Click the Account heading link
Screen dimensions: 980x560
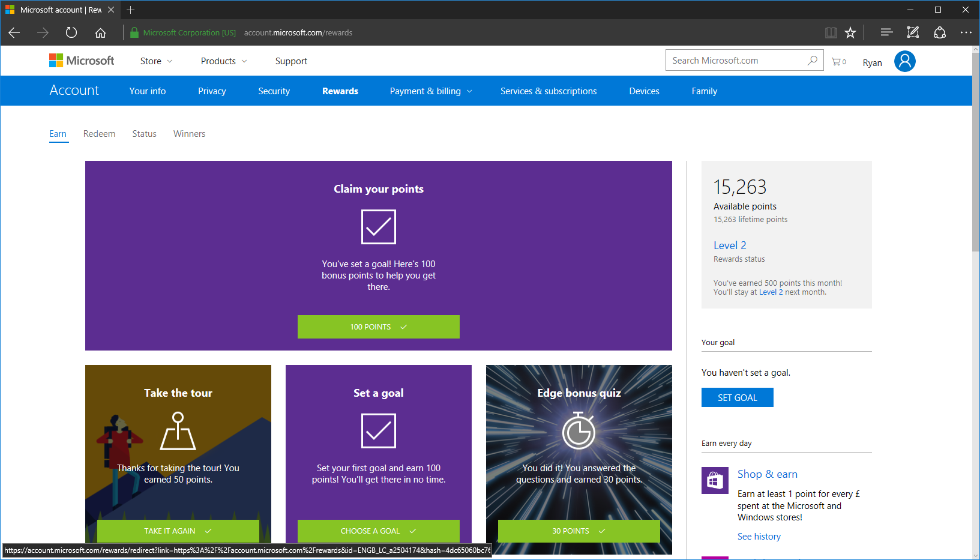(x=74, y=90)
